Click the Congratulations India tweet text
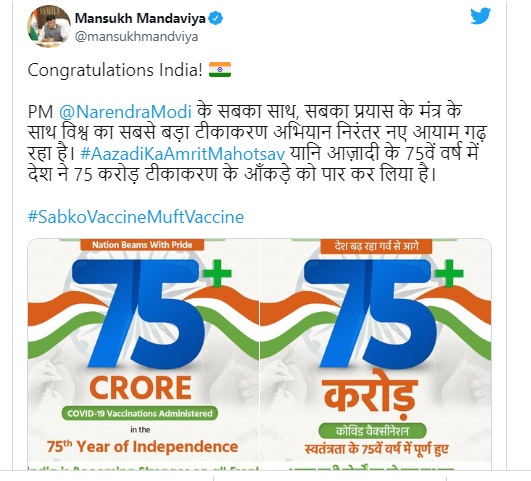Screen dimensions: 531x481 pyautogui.click(x=115, y=70)
